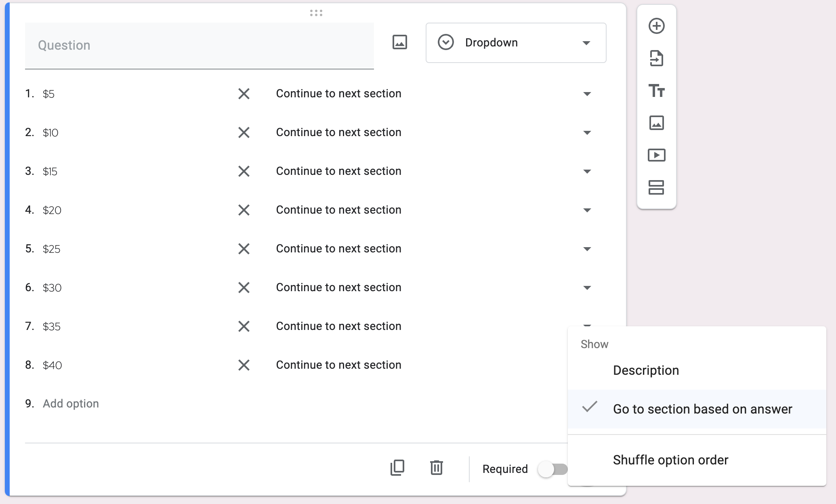
Task: Click Add image icon in side toolbar
Action: tap(656, 123)
